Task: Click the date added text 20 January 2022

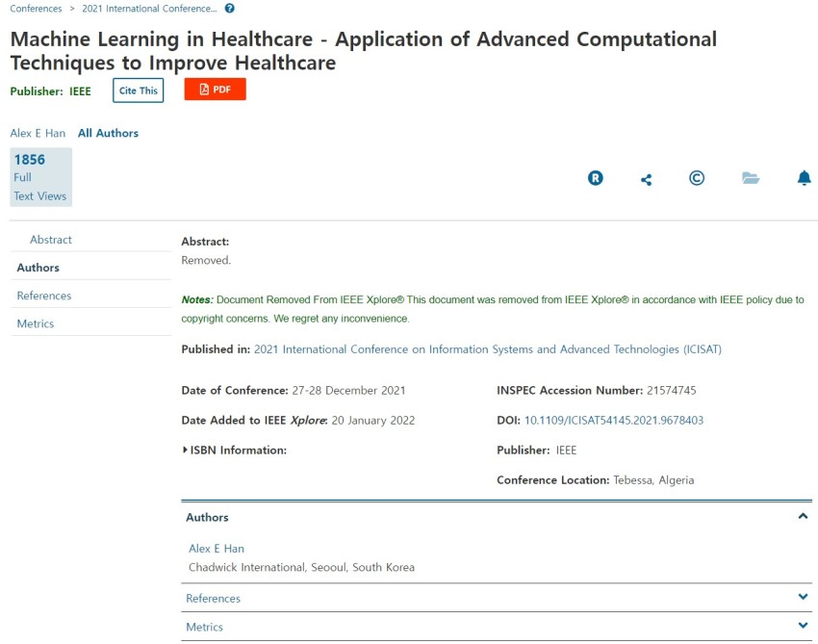Action: point(373,420)
